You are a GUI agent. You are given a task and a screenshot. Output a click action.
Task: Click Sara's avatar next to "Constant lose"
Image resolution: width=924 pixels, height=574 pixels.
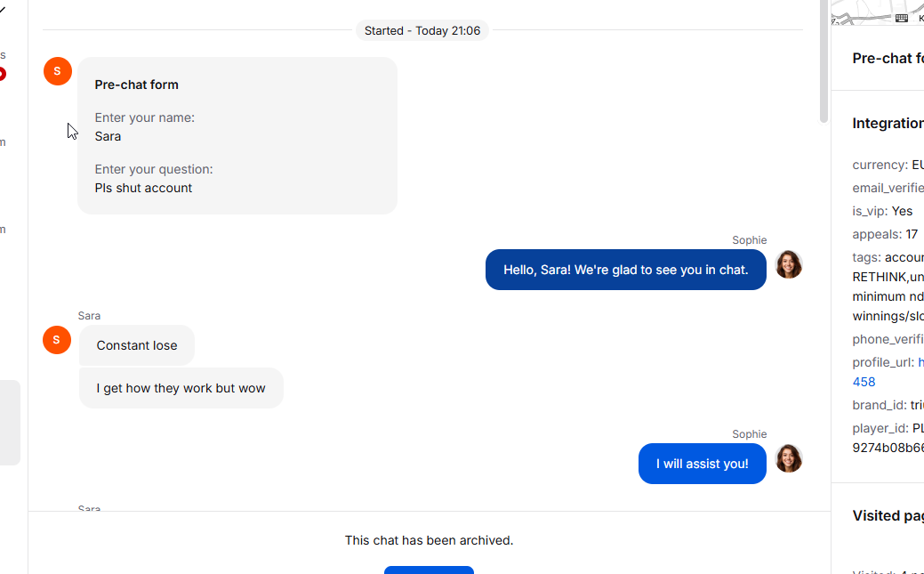57,340
